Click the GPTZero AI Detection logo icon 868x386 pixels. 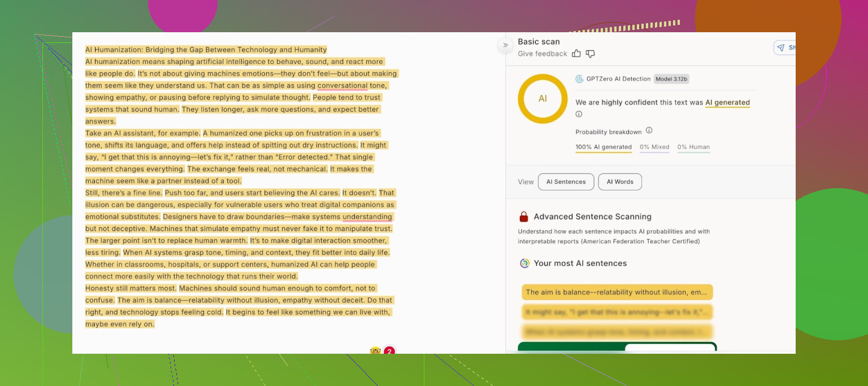click(x=579, y=79)
